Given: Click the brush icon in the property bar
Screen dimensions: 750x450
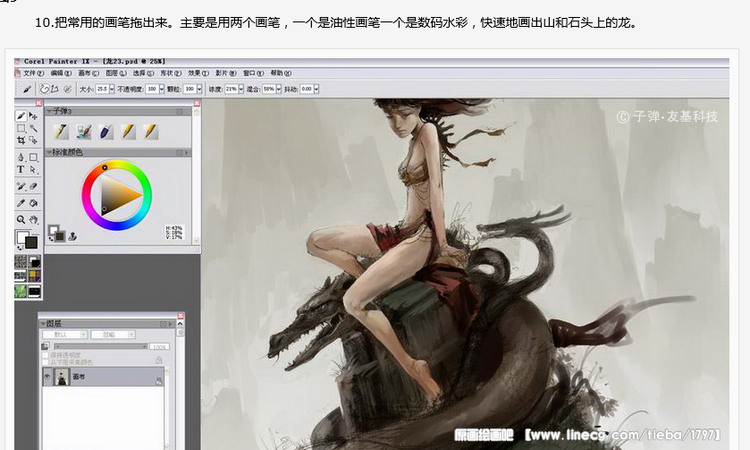Looking at the screenshot, I should coord(27,89).
